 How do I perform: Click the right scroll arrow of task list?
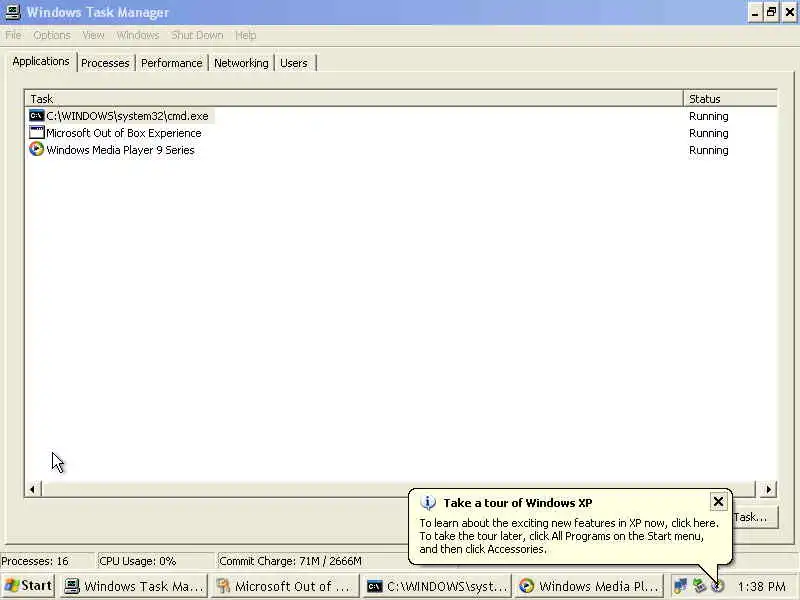click(768, 489)
